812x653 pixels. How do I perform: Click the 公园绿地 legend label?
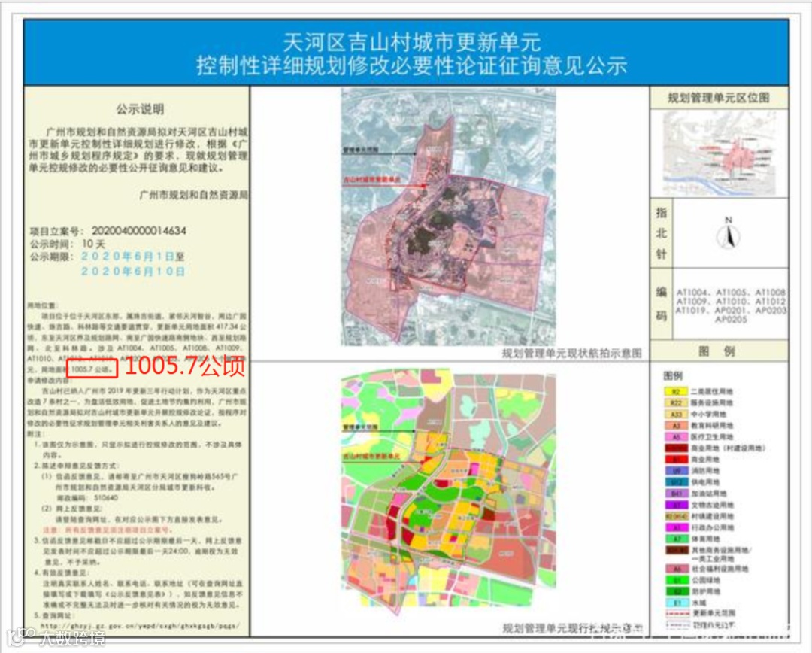tap(705, 581)
